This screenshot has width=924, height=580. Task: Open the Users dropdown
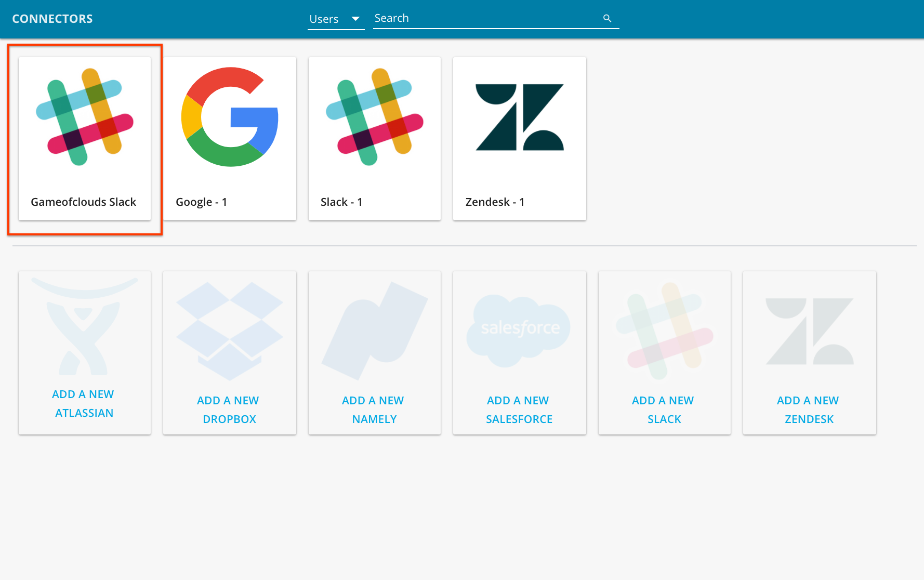[x=336, y=19]
